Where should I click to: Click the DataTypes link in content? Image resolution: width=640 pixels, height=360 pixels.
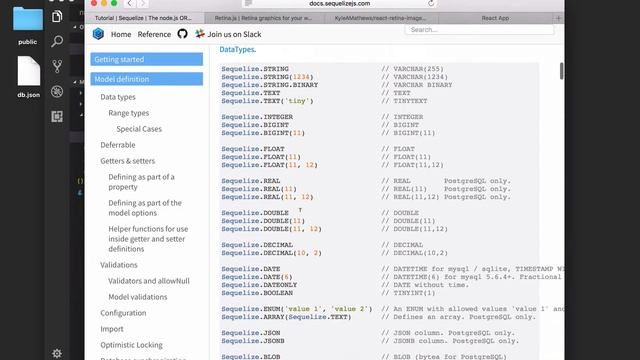238,49
